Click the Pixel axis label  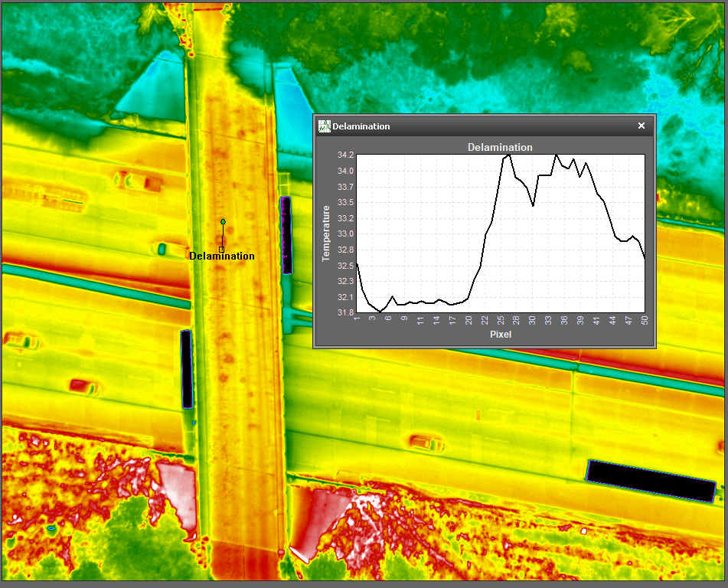(x=500, y=335)
